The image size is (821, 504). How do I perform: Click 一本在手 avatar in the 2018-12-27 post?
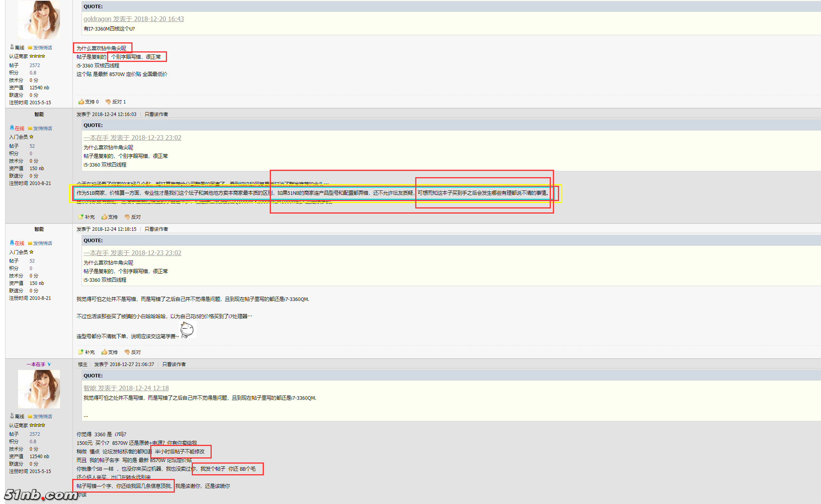[39, 389]
